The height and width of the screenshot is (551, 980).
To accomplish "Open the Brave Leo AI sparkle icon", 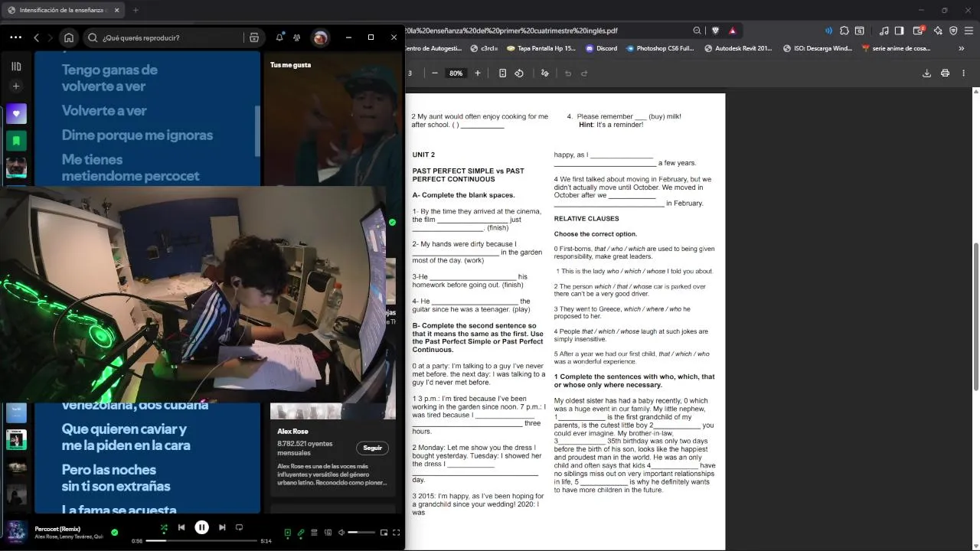I will tap(938, 31).
